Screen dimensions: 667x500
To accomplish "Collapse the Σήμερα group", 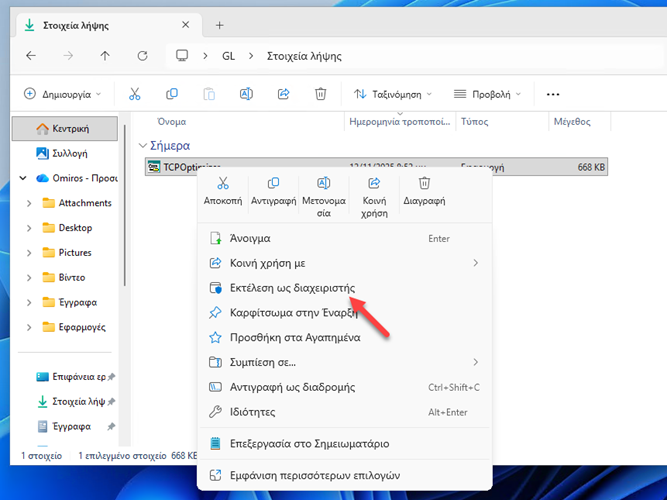I will [x=142, y=146].
